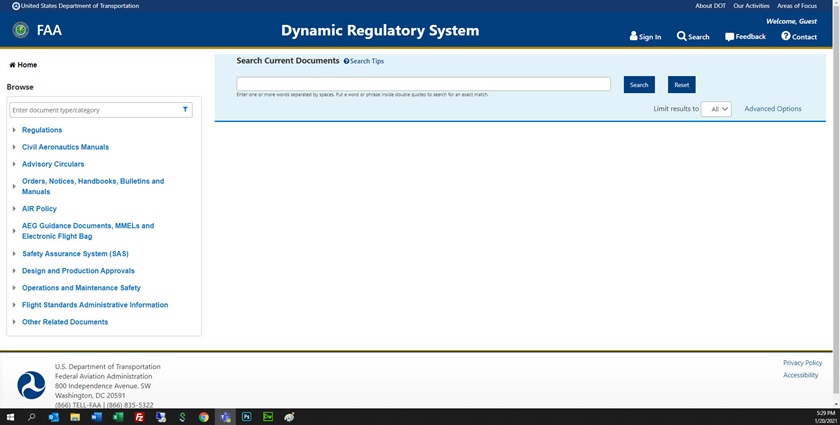
Task: Open Microsoft Teams from the taskbar
Action: [x=225, y=417]
